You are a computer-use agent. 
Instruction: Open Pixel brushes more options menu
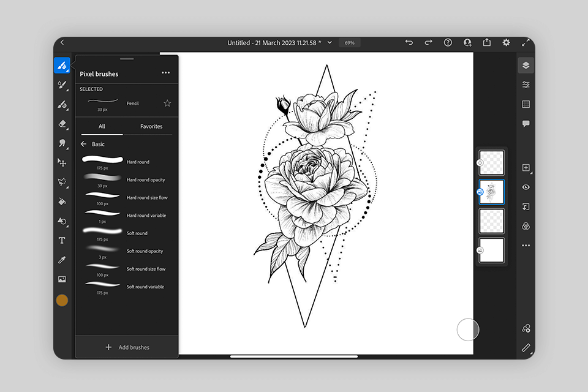(165, 73)
